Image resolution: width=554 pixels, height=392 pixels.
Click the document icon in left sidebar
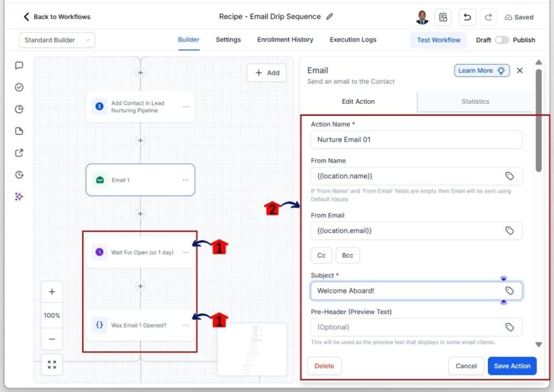click(x=19, y=131)
